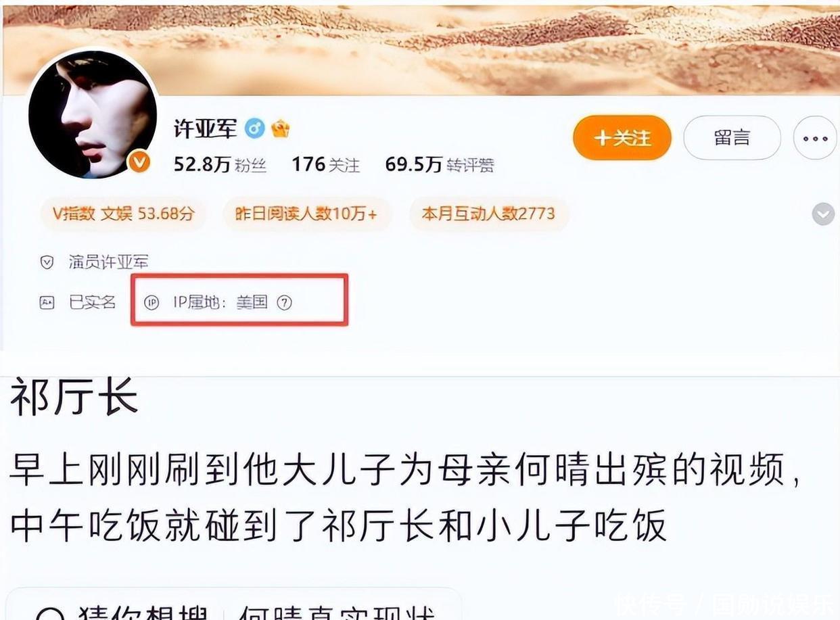Expand the profile details chevron arrow
This screenshot has width=840, height=620.
[823, 214]
